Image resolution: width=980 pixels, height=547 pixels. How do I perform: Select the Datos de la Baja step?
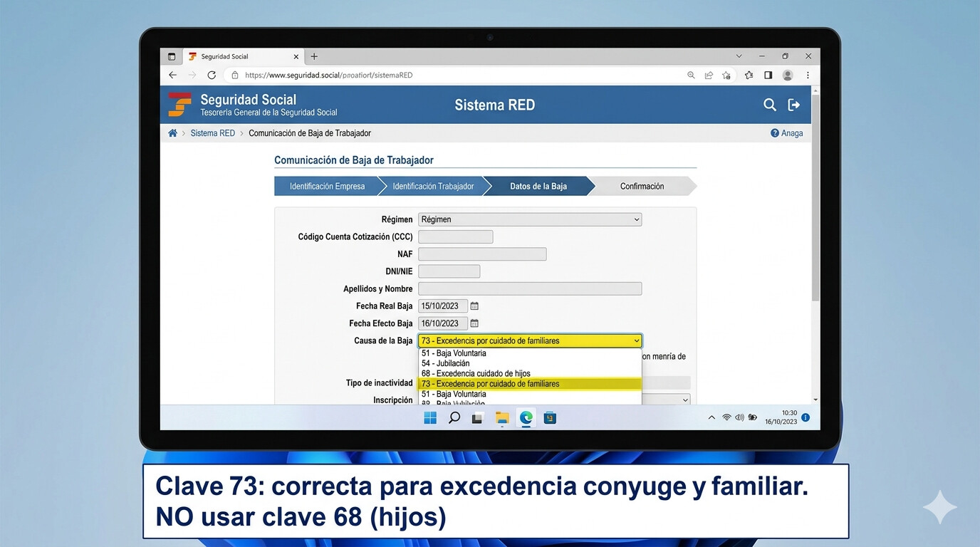point(538,186)
